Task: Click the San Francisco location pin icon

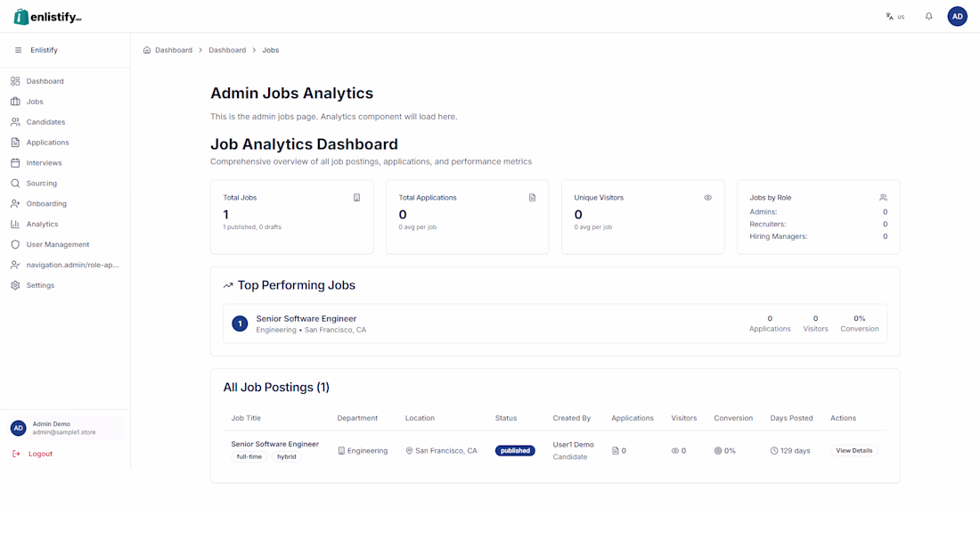Action: tap(410, 450)
